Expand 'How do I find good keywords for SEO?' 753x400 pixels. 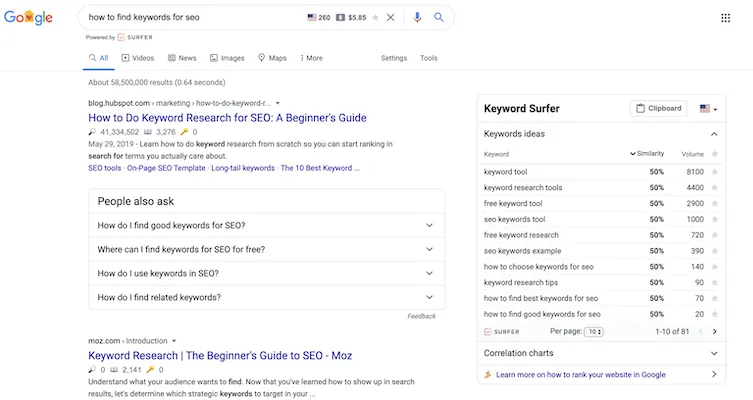click(x=267, y=225)
